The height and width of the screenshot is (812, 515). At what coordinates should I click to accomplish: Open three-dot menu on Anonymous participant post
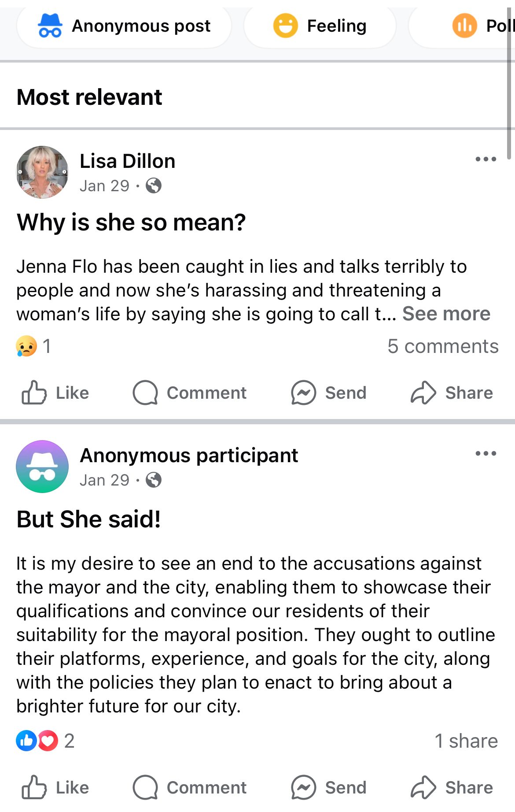point(486,453)
